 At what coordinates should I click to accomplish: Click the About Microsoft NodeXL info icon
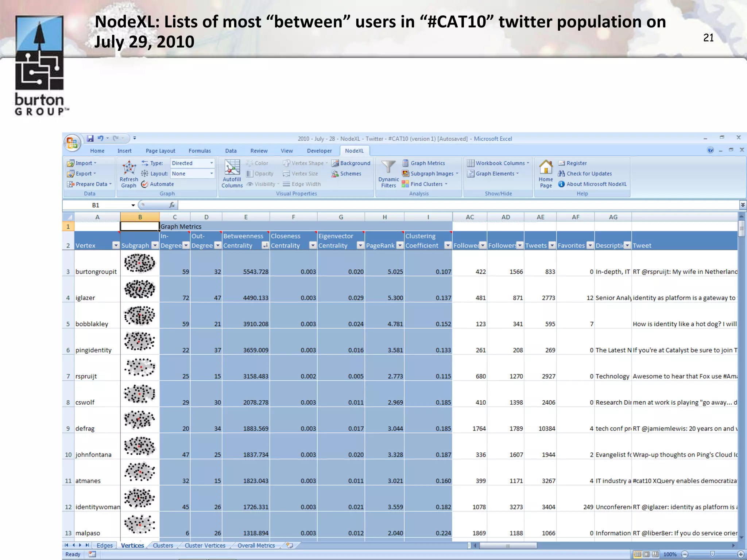coord(561,184)
